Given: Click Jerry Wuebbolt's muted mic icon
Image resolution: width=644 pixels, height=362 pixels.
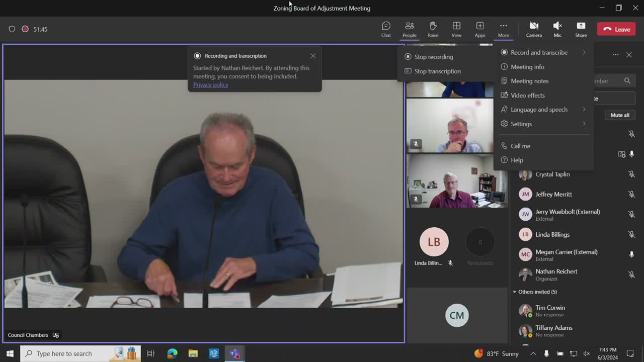Looking at the screenshot, I should click(x=631, y=215).
